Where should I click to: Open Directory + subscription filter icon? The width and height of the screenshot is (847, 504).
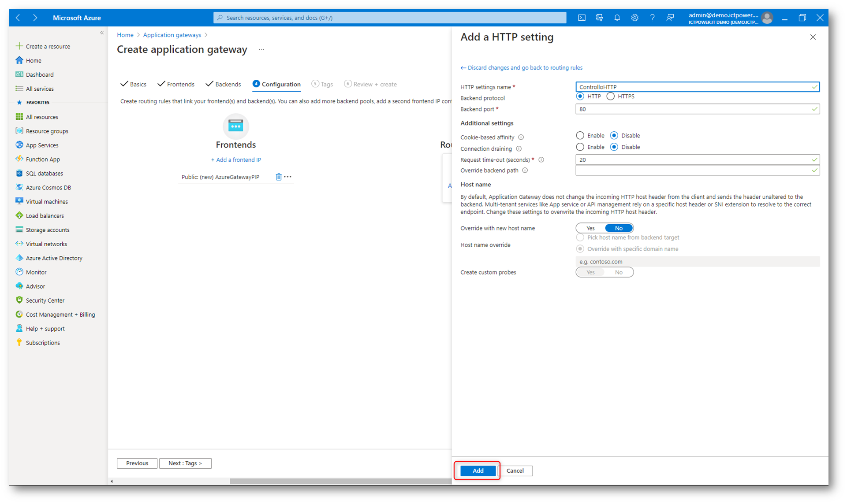599,18
